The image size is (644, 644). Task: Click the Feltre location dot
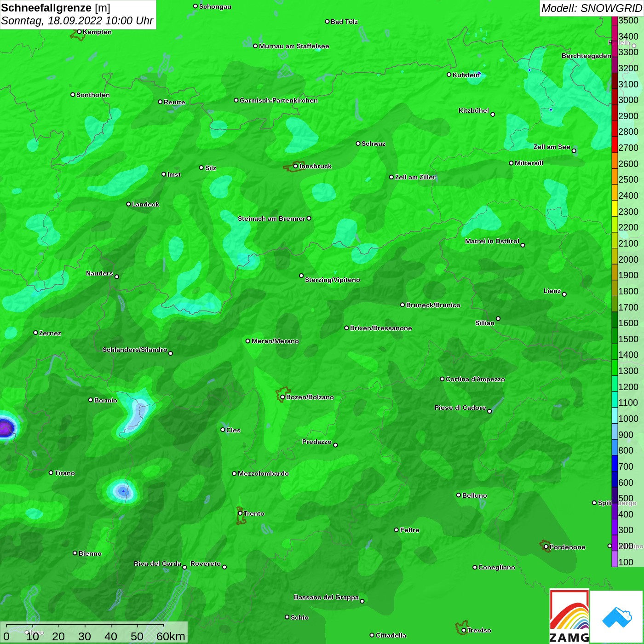tap(397, 530)
